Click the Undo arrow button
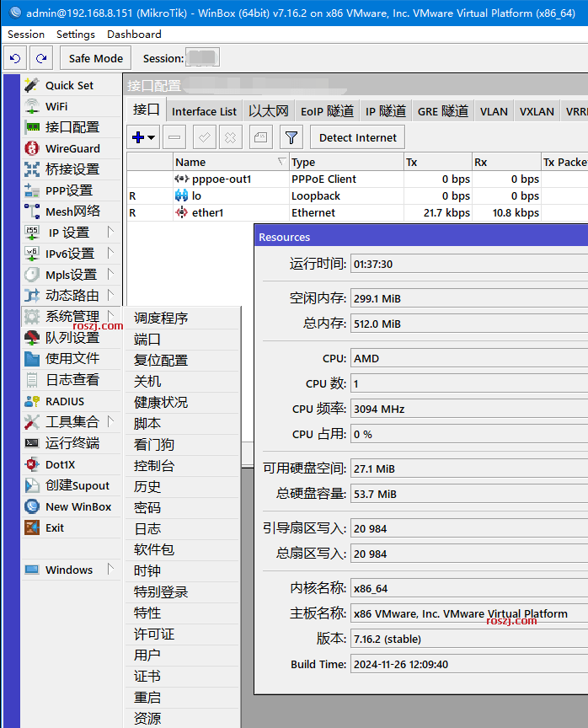588x728 pixels. (15, 58)
